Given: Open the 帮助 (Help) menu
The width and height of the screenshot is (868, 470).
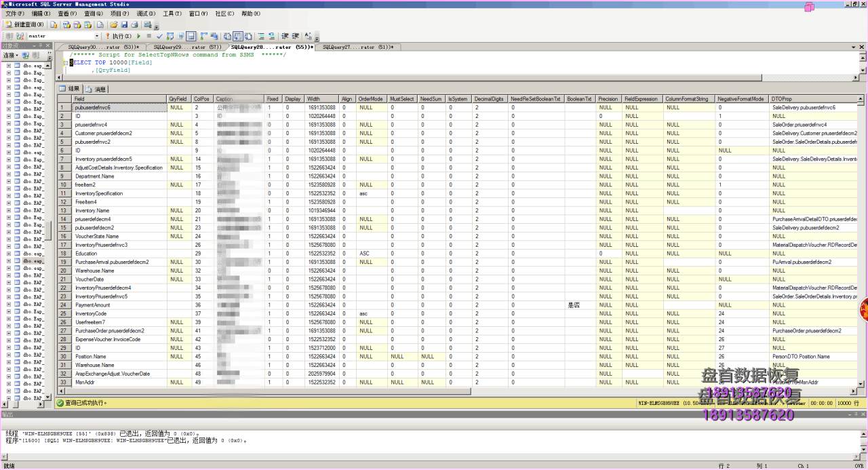Looking at the screenshot, I should [250, 14].
